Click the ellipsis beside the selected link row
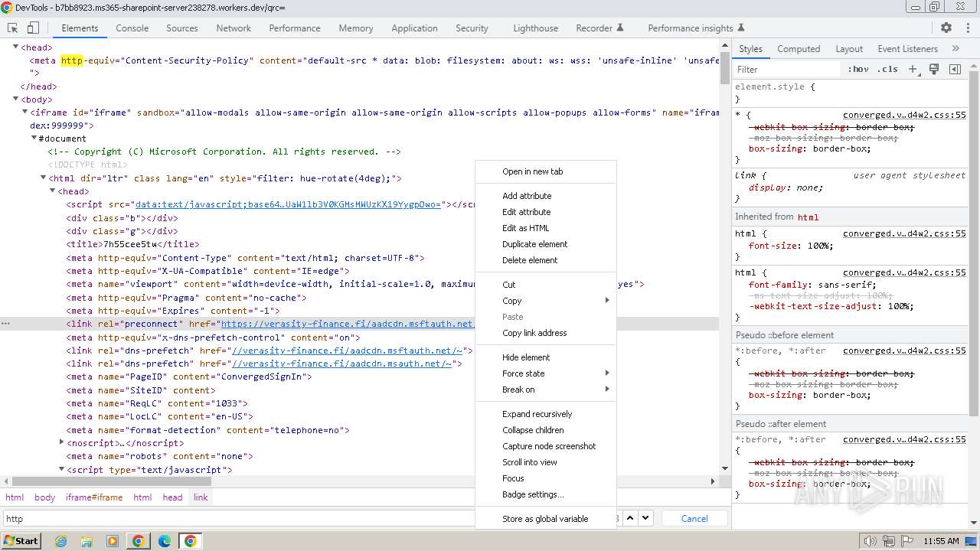 click(x=6, y=324)
